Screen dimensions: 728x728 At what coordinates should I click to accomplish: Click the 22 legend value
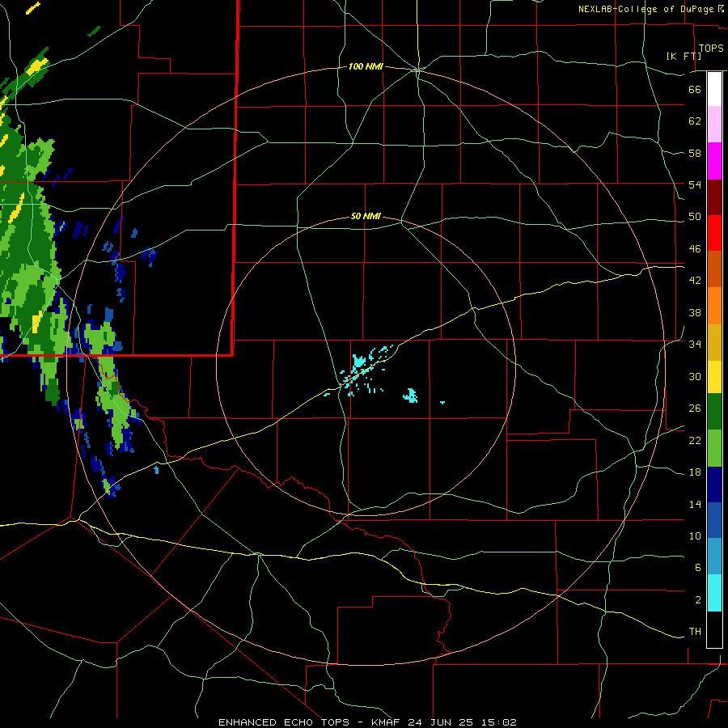click(695, 440)
